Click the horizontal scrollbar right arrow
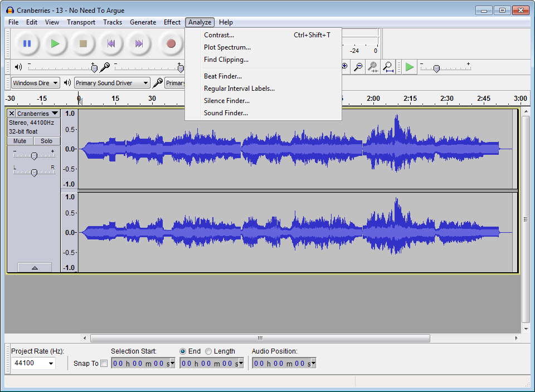The image size is (535, 392). [516, 338]
